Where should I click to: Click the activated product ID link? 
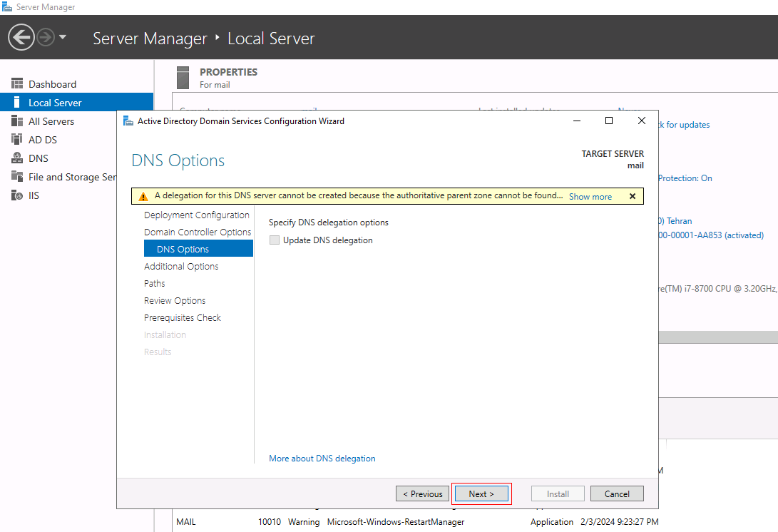711,235
